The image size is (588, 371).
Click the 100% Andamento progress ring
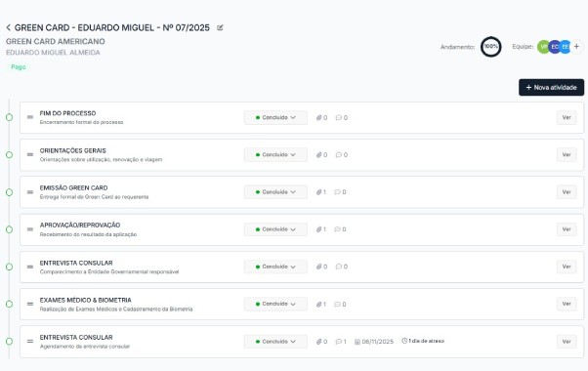coord(491,47)
